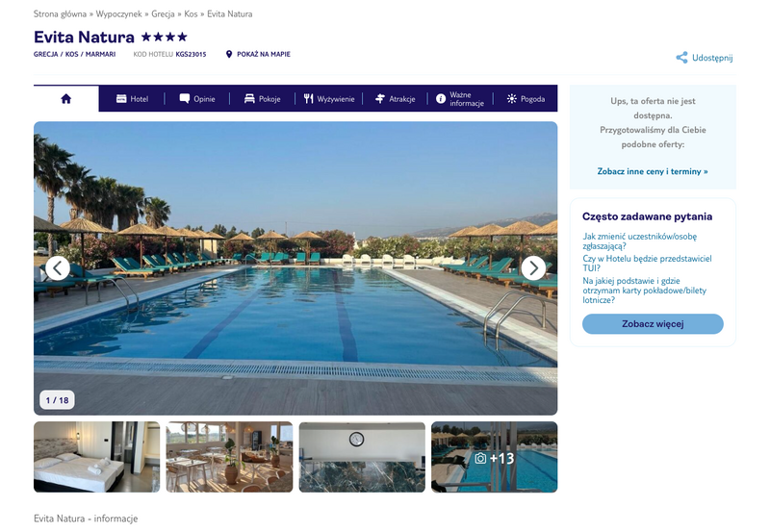Click the camera icon on +13 thumbnail
The height and width of the screenshot is (532, 770).
pos(480,458)
